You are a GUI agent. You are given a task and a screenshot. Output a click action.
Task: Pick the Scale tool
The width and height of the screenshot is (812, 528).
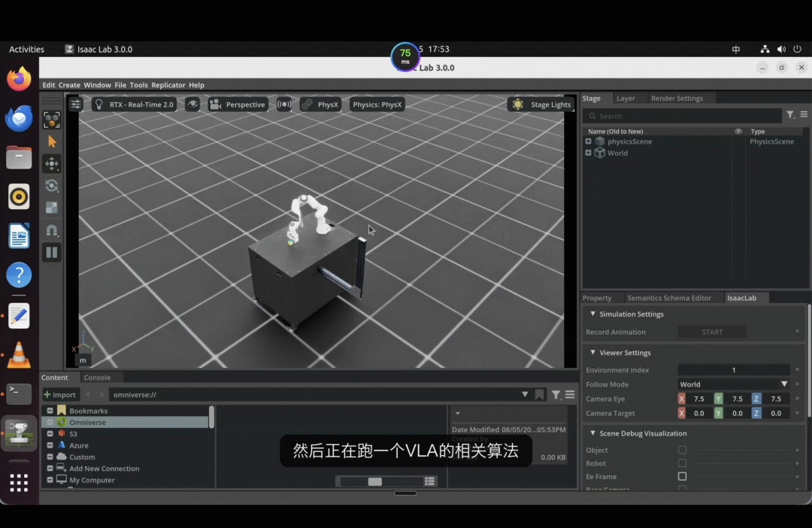52,208
